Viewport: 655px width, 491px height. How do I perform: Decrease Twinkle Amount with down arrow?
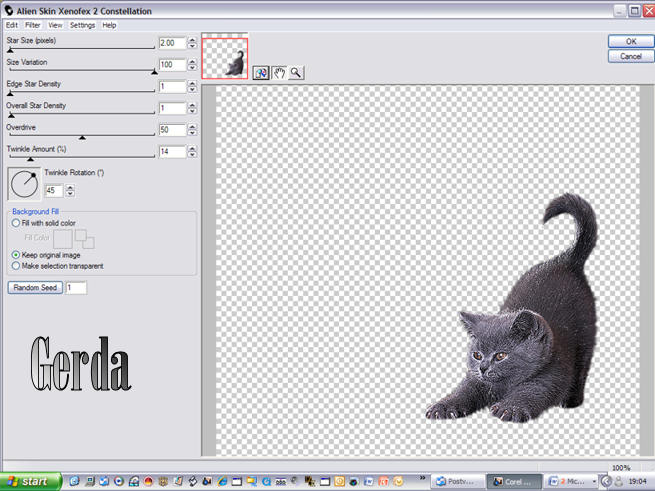(x=192, y=154)
